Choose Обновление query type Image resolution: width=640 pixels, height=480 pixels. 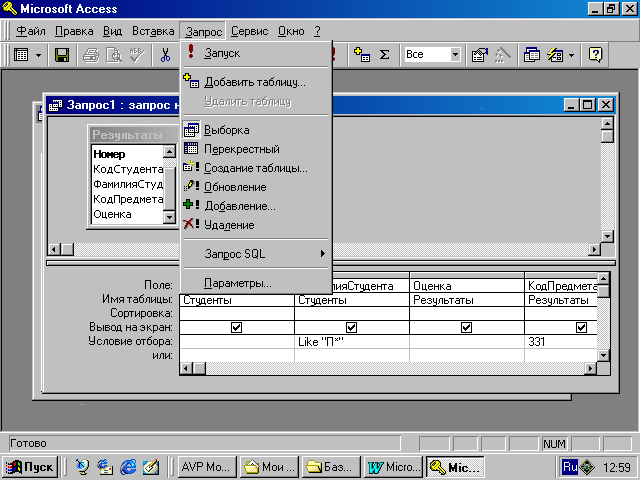pos(257,187)
